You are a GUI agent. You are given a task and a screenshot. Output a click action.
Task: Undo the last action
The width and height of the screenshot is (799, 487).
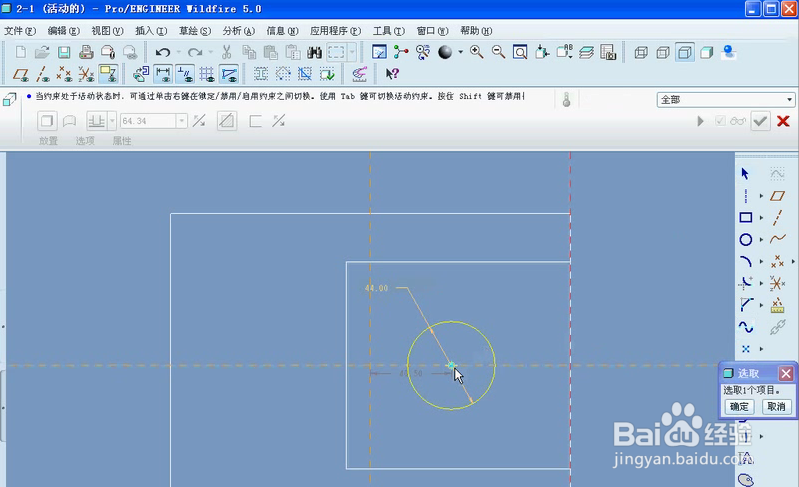(163, 52)
